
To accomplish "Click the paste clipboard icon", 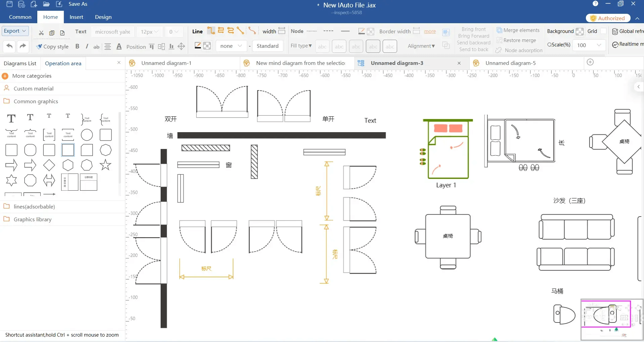I will pyautogui.click(x=62, y=33).
